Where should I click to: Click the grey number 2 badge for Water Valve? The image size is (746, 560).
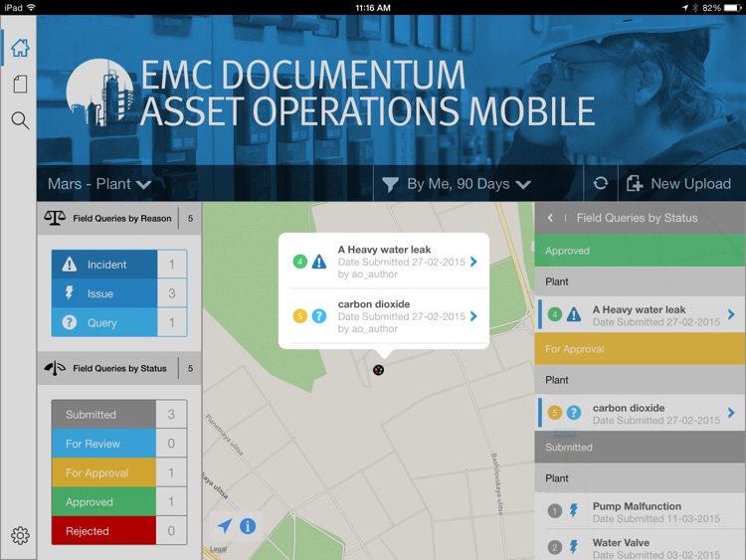[x=555, y=547]
